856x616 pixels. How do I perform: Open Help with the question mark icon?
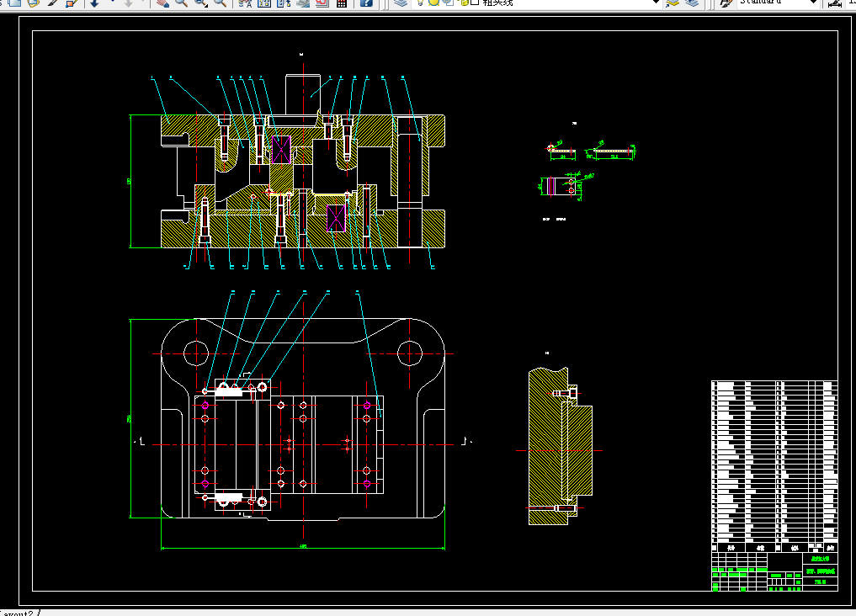[x=366, y=3]
